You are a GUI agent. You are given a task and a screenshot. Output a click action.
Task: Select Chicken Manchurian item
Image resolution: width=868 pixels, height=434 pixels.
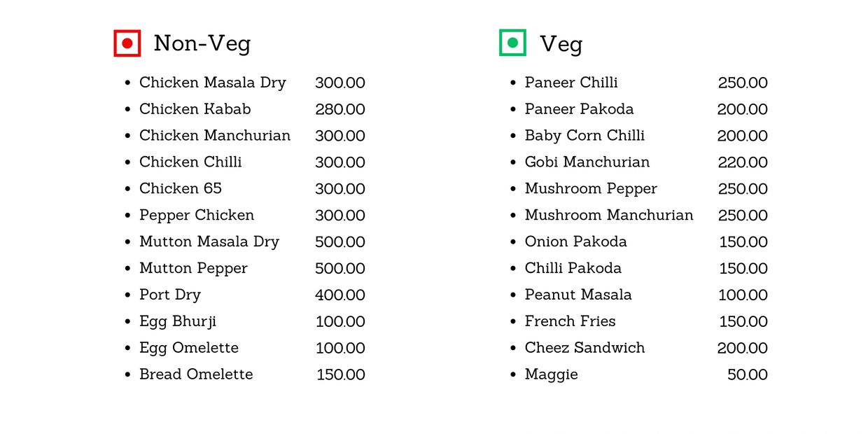(x=214, y=136)
